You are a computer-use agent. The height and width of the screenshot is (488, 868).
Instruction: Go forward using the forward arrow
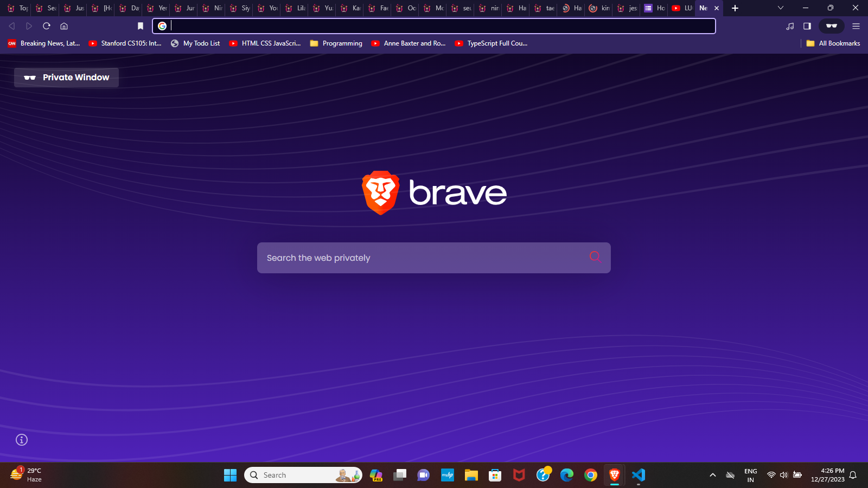(29, 26)
